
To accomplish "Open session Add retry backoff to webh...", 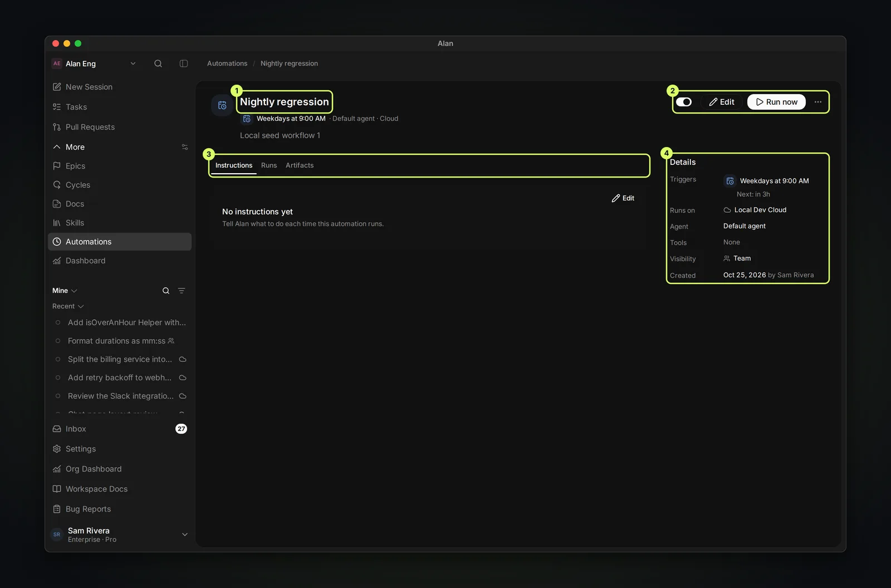I will [120, 378].
